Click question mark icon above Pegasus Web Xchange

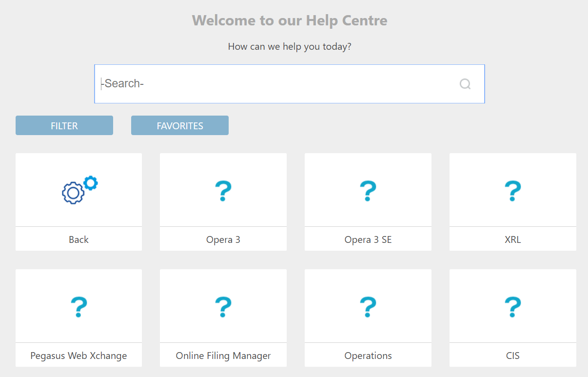(x=78, y=307)
